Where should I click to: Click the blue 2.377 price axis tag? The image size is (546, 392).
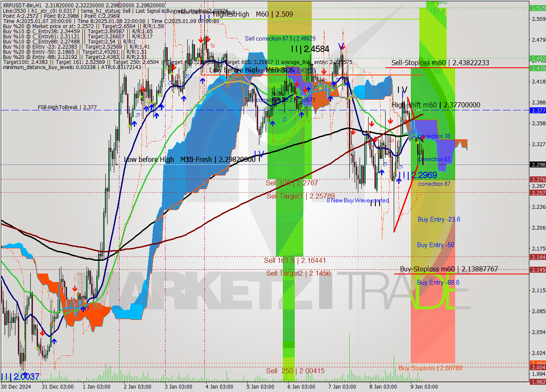tap(537, 110)
